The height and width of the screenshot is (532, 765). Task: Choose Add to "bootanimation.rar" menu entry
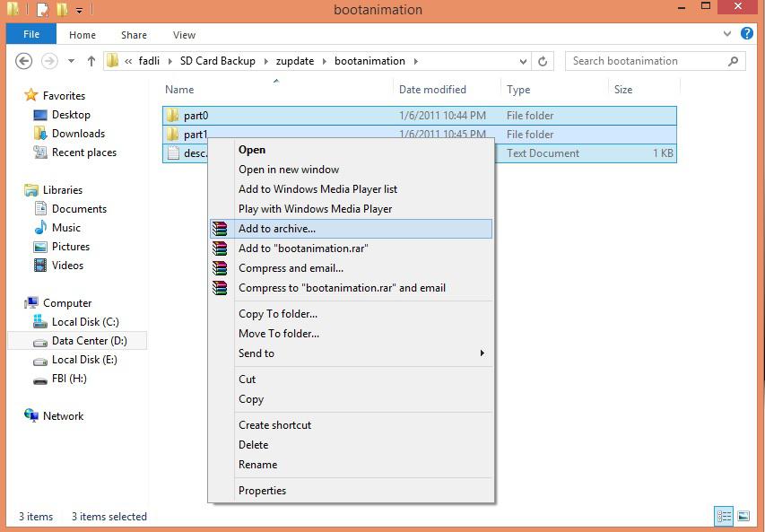(x=303, y=249)
